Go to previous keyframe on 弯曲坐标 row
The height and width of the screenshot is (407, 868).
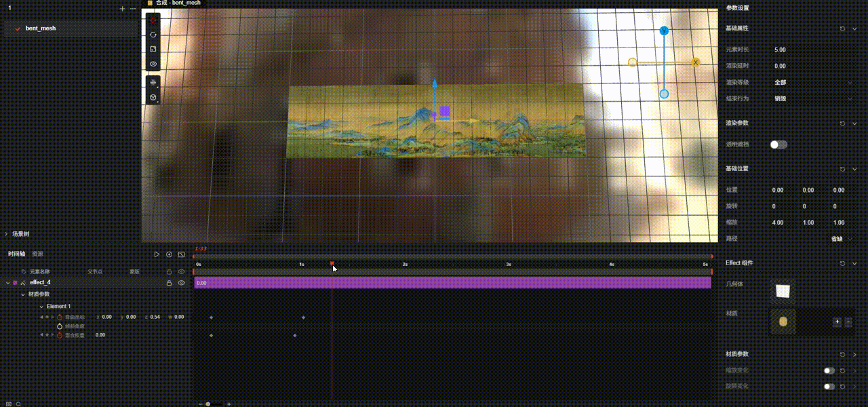41,317
